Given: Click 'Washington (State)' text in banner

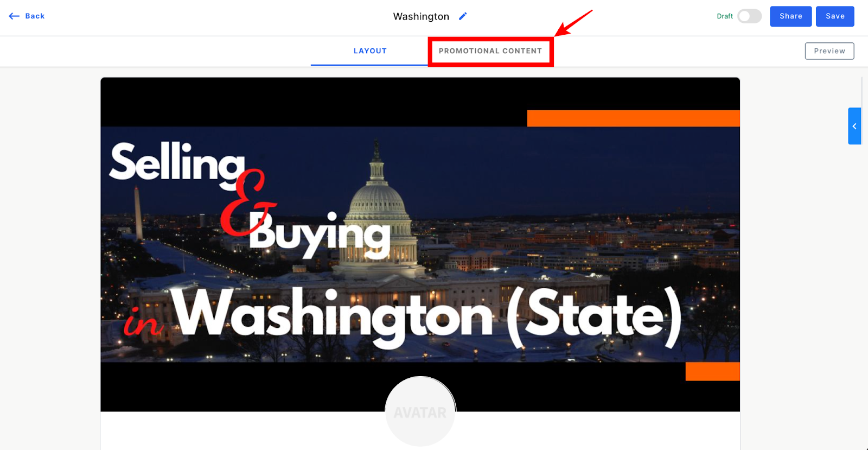Looking at the screenshot, I should pos(427,317).
